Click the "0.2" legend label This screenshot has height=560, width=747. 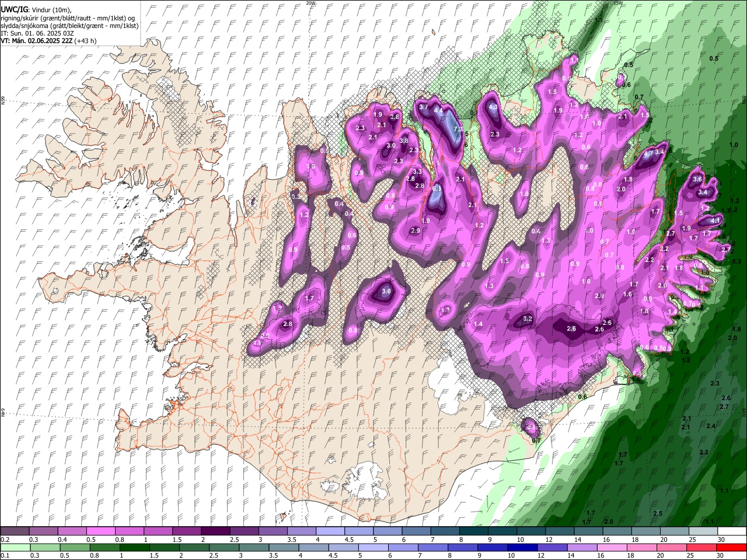[x=5, y=540]
